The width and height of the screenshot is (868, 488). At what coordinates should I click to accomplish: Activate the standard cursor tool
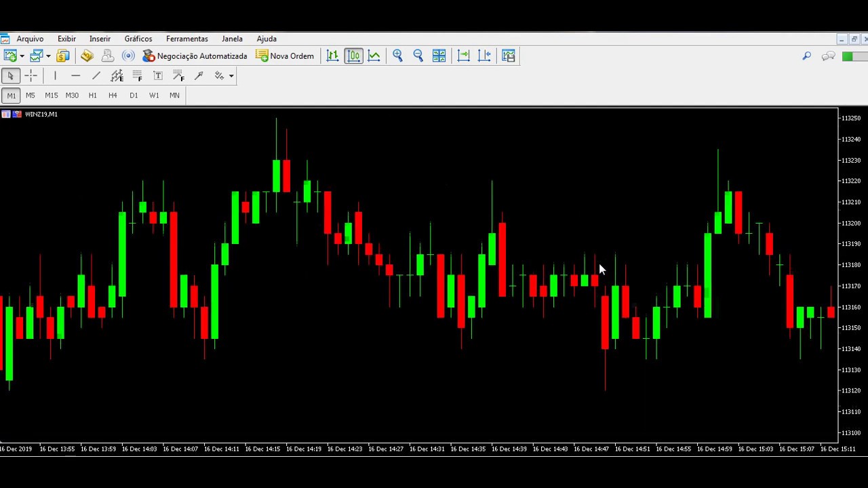(x=10, y=76)
